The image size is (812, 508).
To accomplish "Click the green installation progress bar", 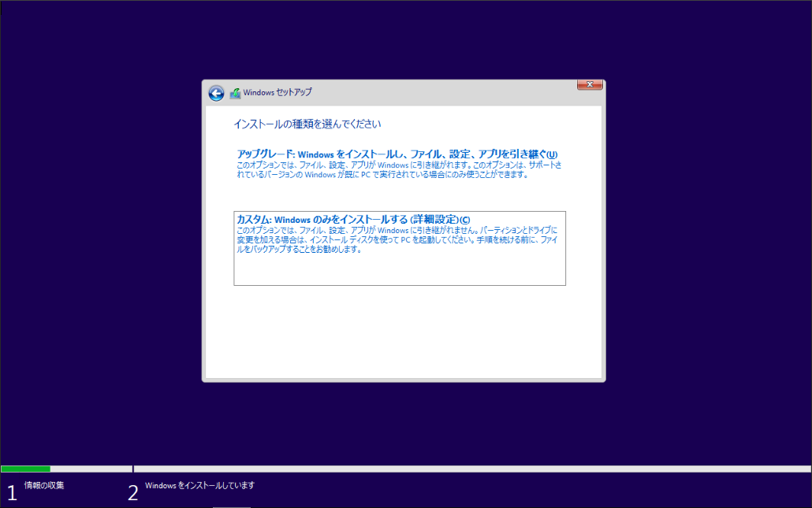I will coord(25,469).
